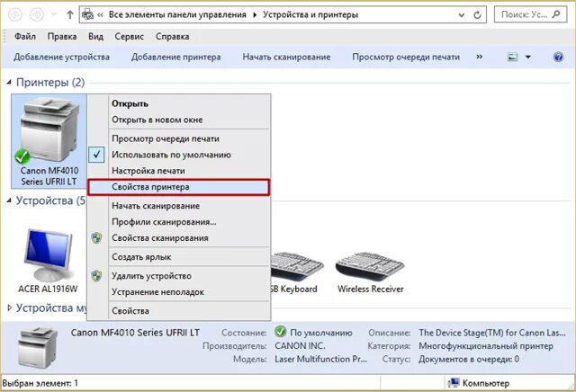Viewport: 576px width, 392px height.
Task: Click printer icon in details pane
Action: (38, 347)
